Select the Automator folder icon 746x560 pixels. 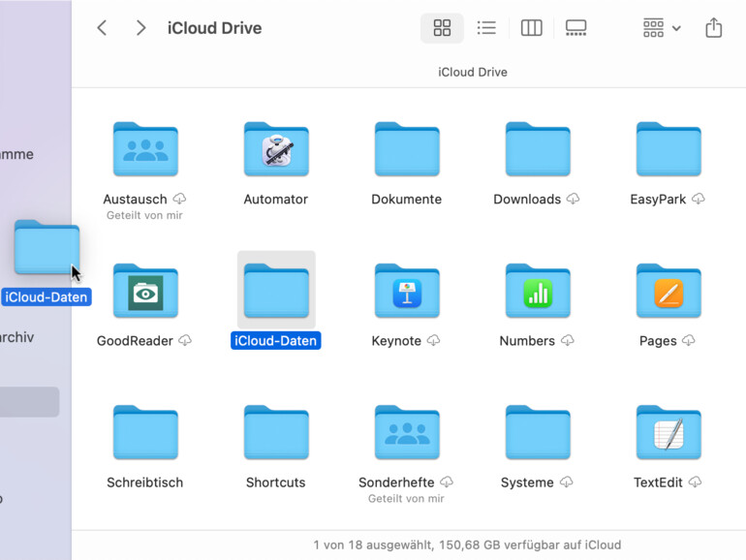tap(276, 149)
